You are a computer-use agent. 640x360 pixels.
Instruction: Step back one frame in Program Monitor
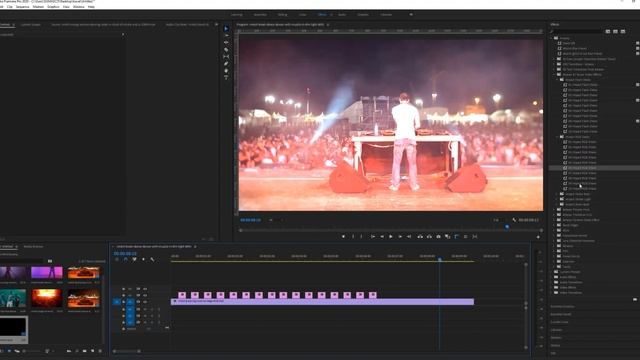pyautogui.click(x=382, y=237)
